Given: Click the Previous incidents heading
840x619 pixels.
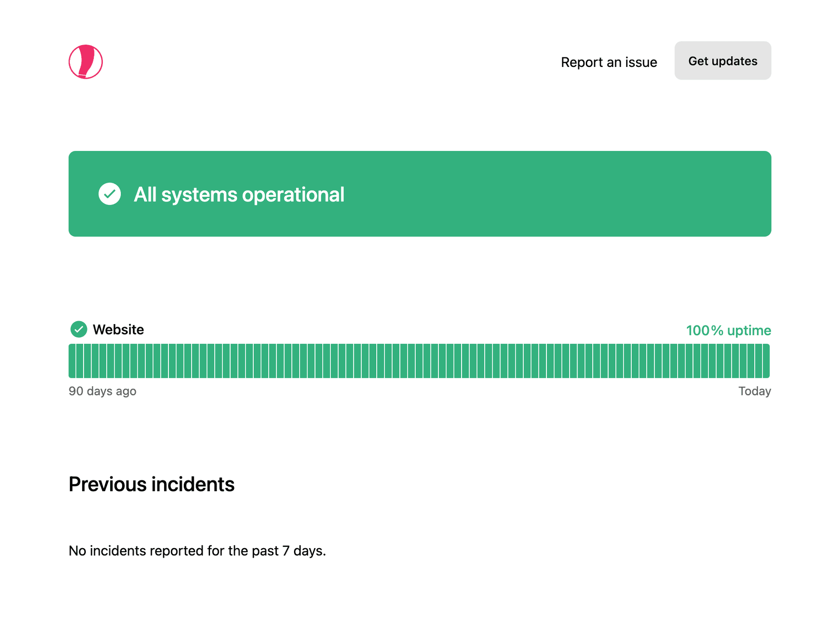Looking at the screenshot, I should point(151,484).
